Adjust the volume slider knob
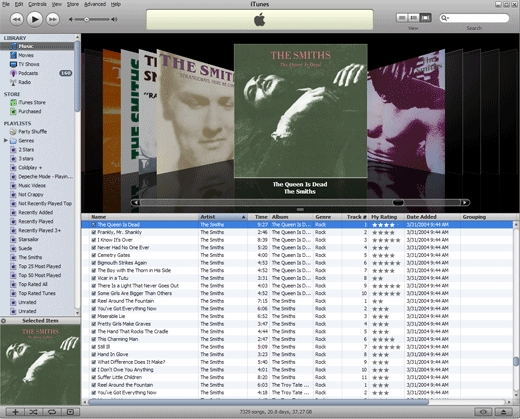The width and height of the screenshot is (520, 419). click(86, 19)
